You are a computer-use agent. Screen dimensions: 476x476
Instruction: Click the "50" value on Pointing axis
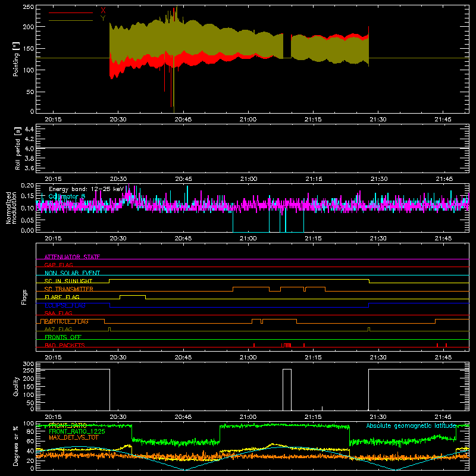click(30, 92)
